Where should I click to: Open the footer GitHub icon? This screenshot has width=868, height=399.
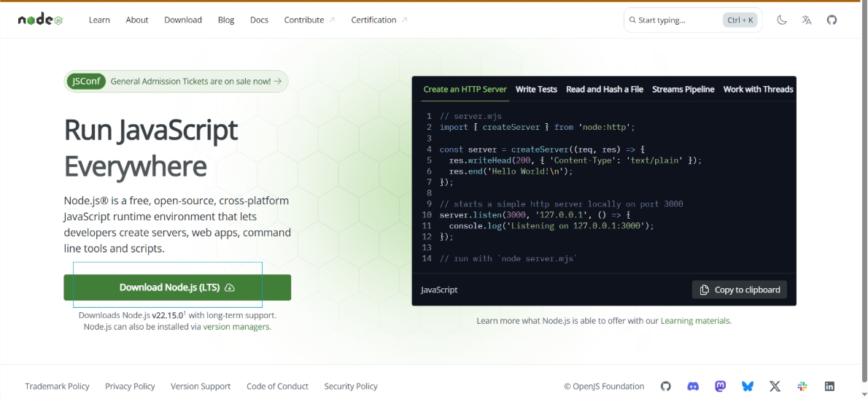coord(666,387)
